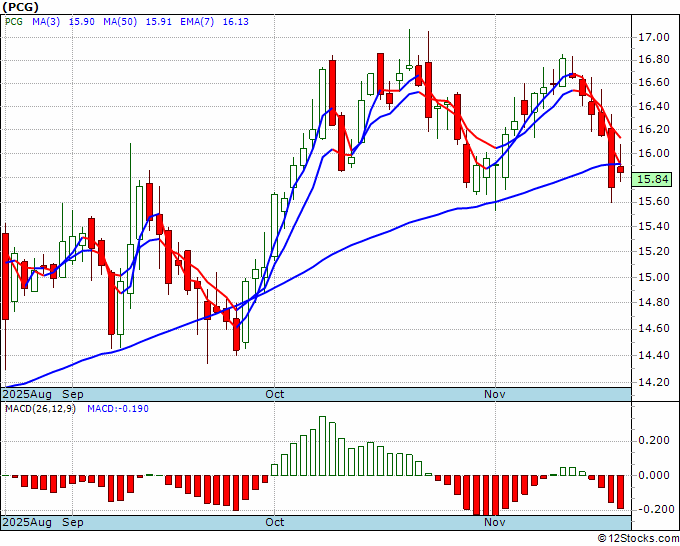Click the MACD(26,12,9) indicator label
This screenshot has width=680, height=546.
(40, 409)
